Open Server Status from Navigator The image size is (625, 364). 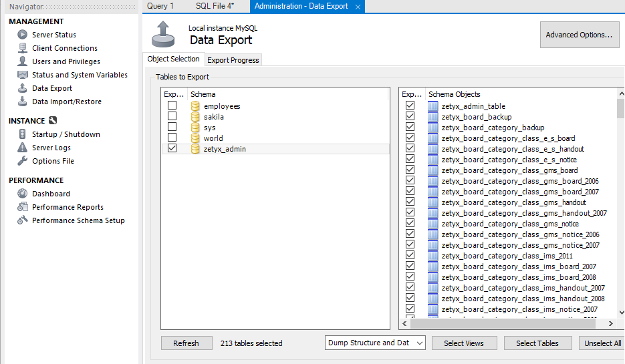pyautogui.click(x=54, y=35)
